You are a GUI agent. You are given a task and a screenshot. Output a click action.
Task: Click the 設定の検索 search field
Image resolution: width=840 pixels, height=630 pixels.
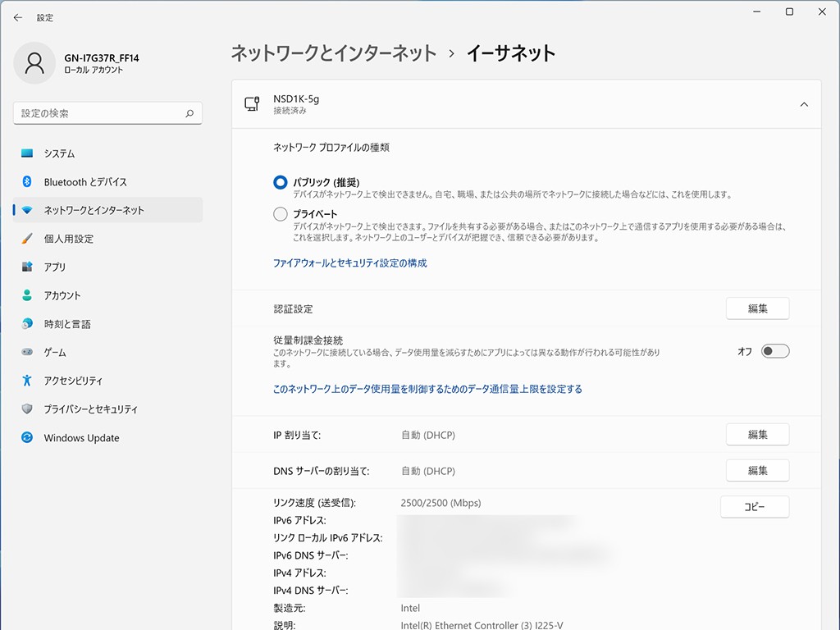tap(98, 113)
